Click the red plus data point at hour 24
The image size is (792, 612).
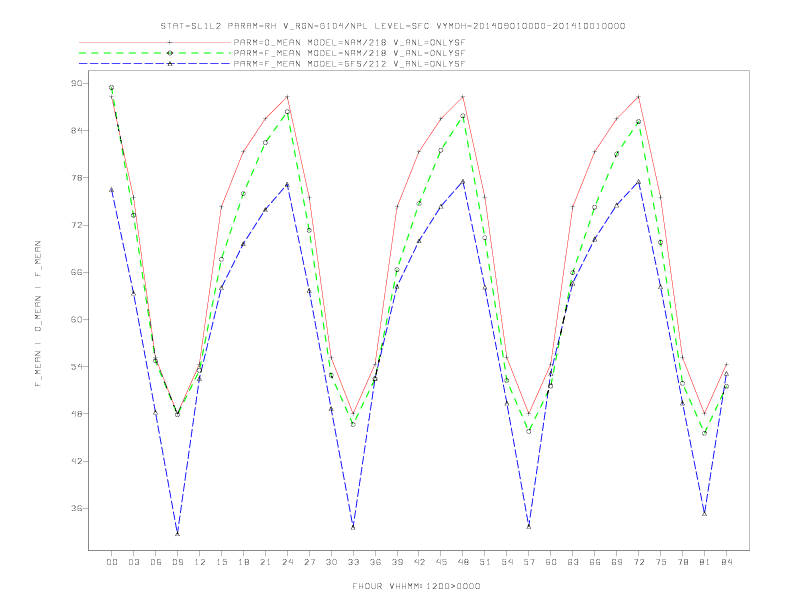coord(287,96)
